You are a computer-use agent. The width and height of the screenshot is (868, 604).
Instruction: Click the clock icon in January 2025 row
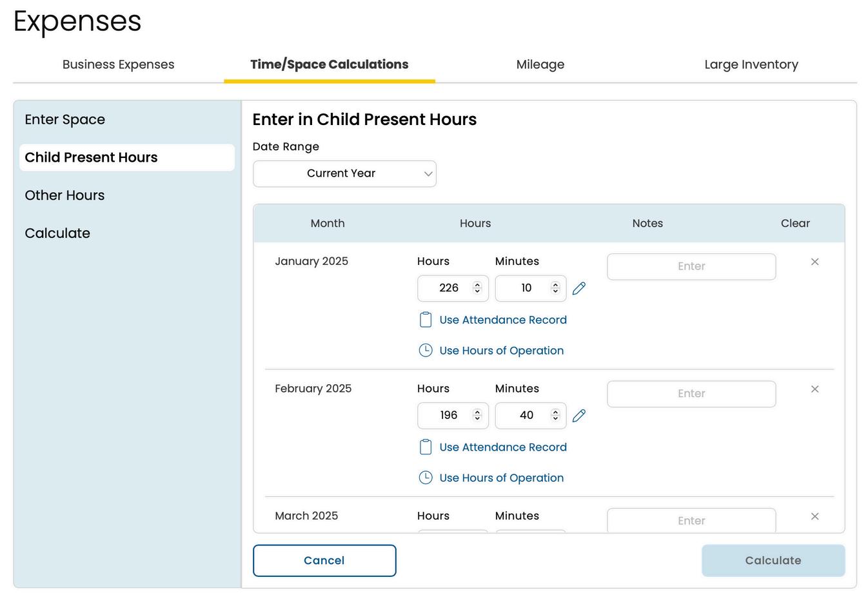click(x=426, y=351)
